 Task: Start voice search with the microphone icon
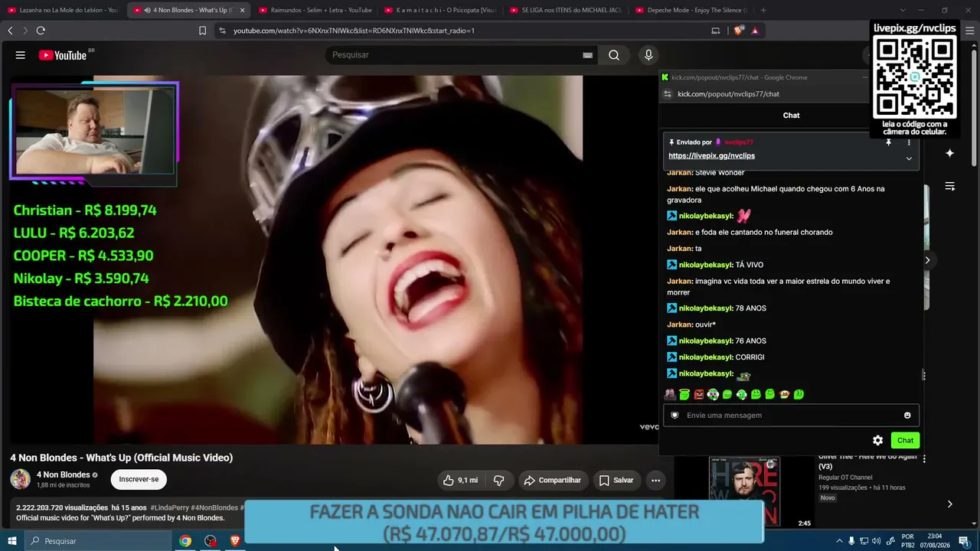(648, 55)
